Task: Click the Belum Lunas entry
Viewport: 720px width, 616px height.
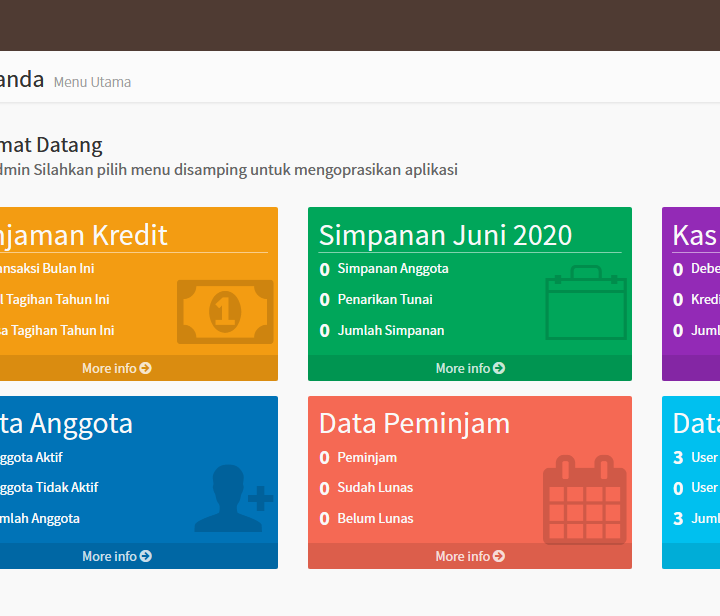Action: point(375,518)
